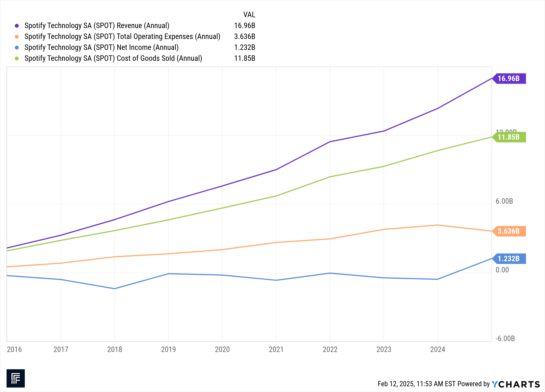
Task: Click the purple Revenue legend dot
Action: coord(17,26)
